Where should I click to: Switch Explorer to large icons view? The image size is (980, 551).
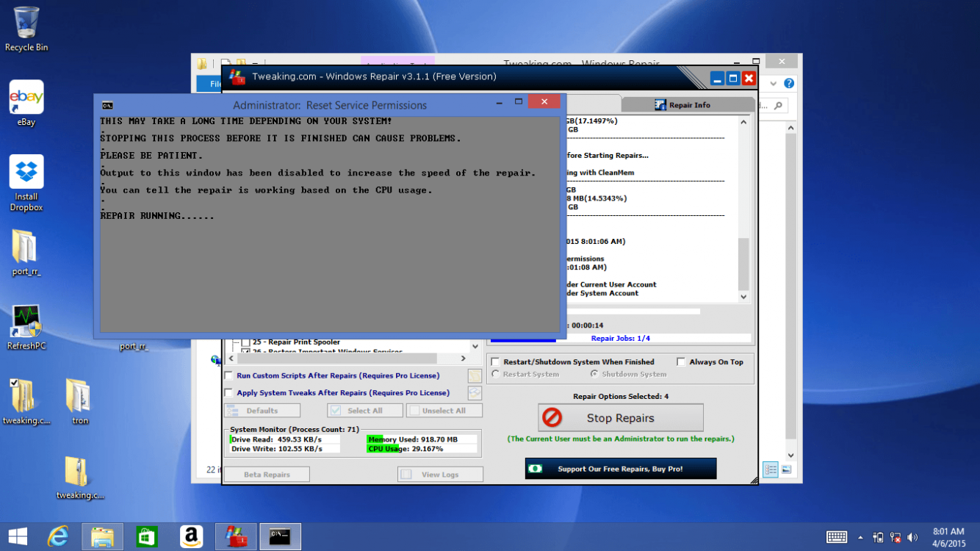click(787, 469)
